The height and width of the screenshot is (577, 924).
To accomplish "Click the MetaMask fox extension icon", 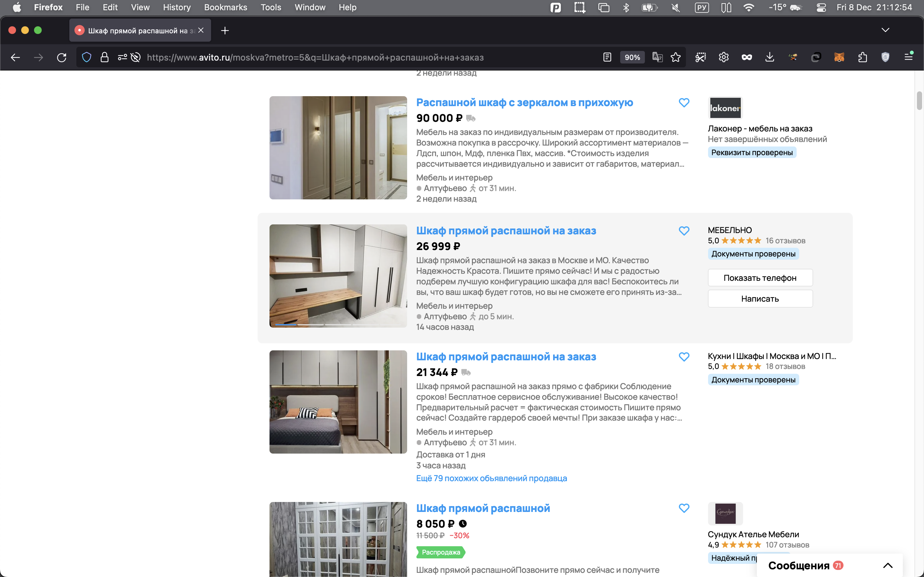I will [x=839, y=58].
